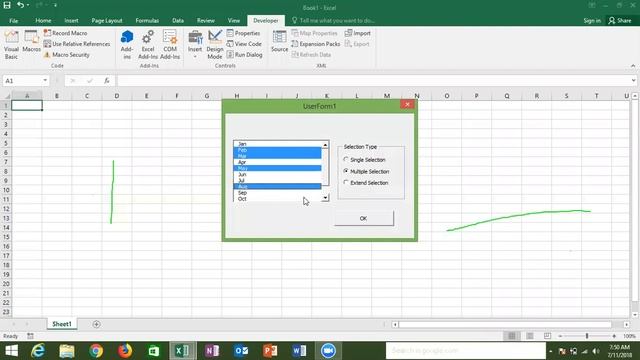Click the Share button
640x360 pixels.
coord(620,20)
